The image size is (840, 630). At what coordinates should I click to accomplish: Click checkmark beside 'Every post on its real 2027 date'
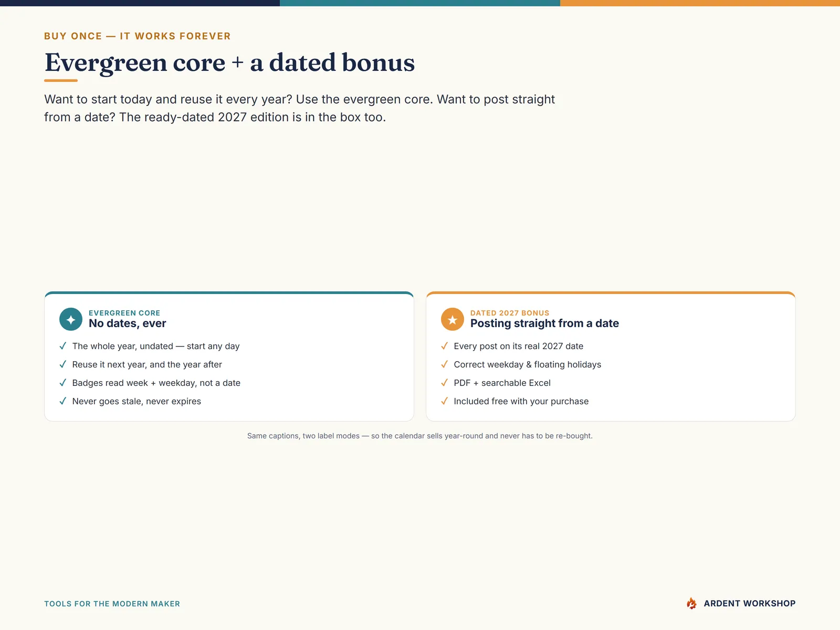[445, 346]
